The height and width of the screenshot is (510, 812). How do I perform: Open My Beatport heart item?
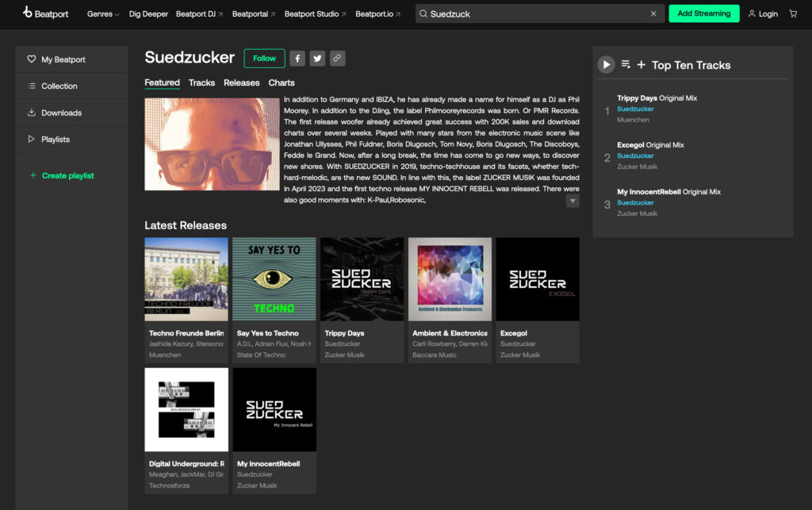pos(71,59)
